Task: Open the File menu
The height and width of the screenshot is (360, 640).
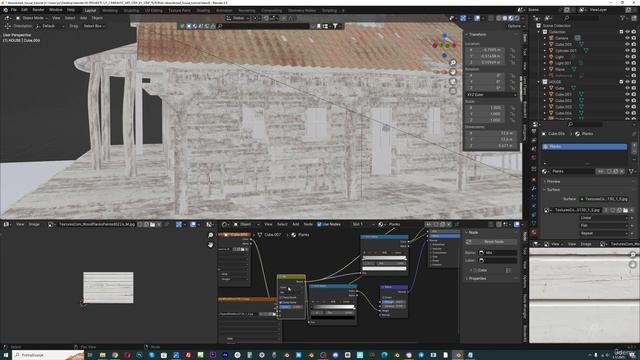Action: [x=14, y=10]
